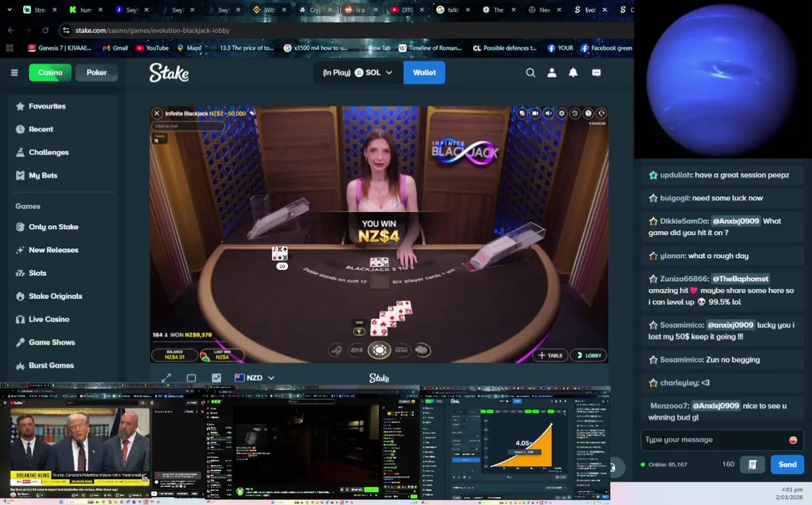812x505 pixels.
Task: Close the Infinite Blackjack game with X
Action: [x=157, y=114]
